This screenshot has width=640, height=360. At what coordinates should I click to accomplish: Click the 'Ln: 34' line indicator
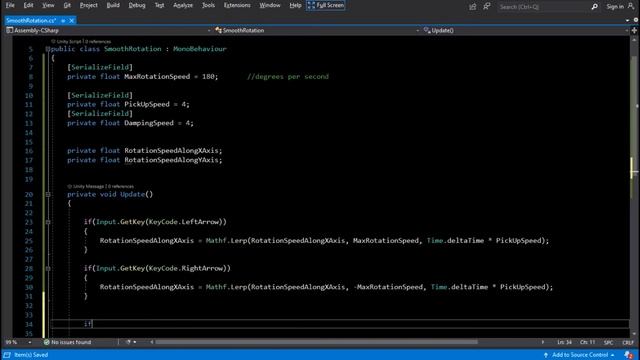point(564,342)
